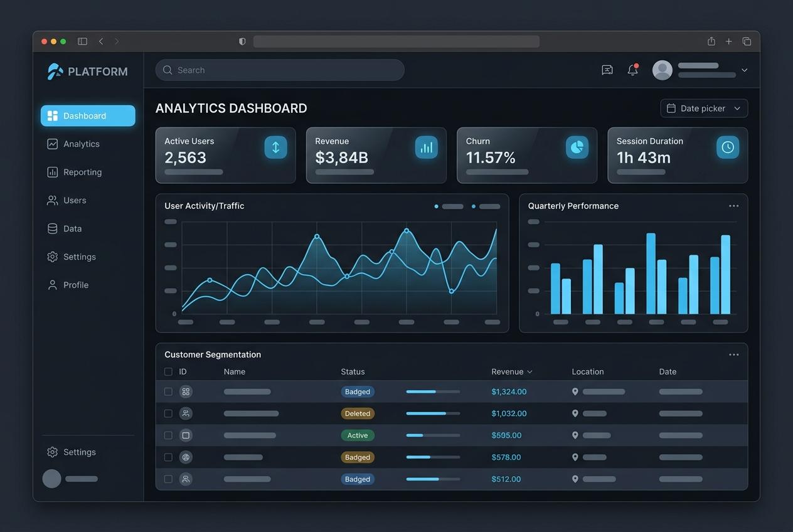This screenshot has width=793, height=532.
Task: Click the Churn pie chart icon
Action: pyautogui.click(x=577, y=147)
